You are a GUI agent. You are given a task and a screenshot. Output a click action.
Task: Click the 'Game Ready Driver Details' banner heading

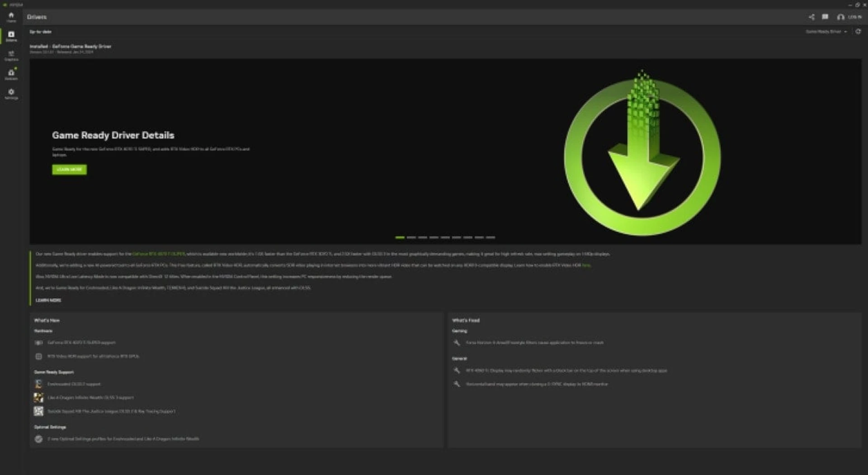pyautogui.click(x=113, y=135)
